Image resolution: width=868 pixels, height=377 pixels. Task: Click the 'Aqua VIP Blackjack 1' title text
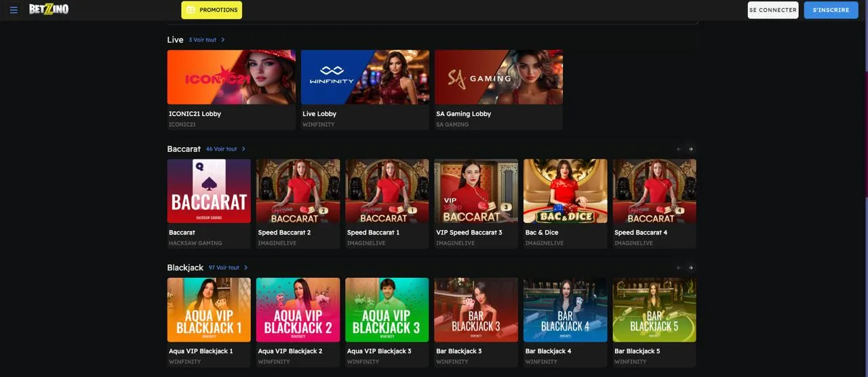click(x=201, y=351)
